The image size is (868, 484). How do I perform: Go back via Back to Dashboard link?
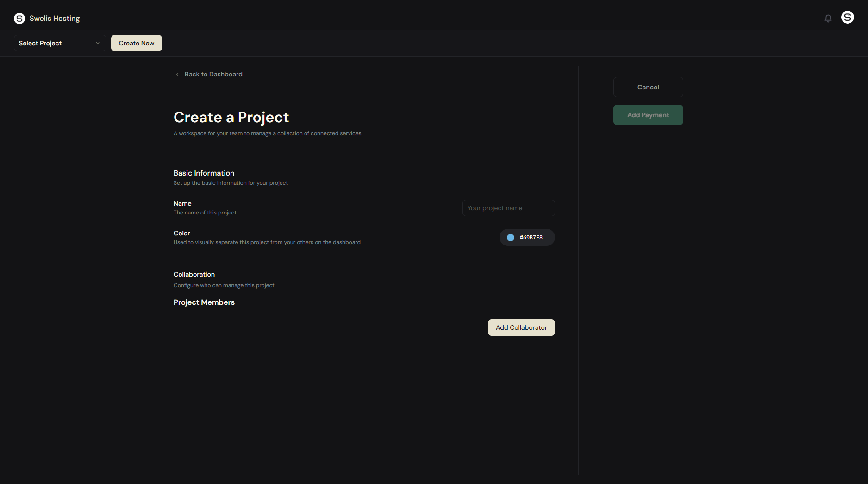(213, 75)
